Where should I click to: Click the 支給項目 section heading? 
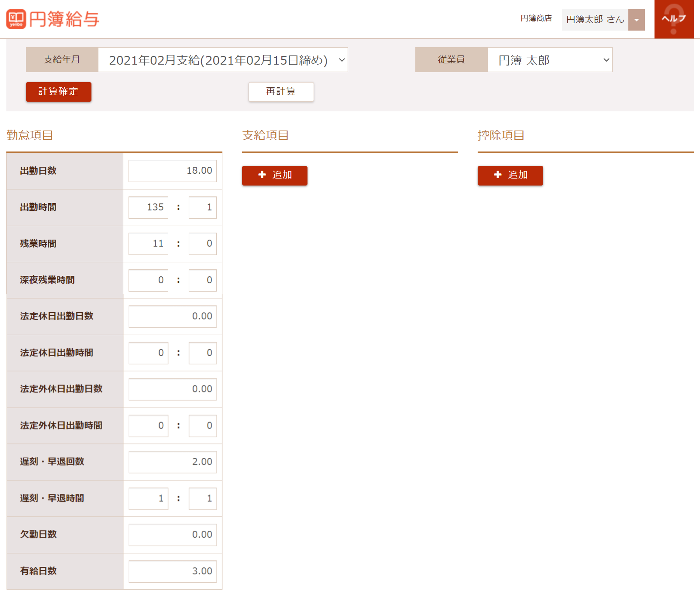tap(265, 135)
